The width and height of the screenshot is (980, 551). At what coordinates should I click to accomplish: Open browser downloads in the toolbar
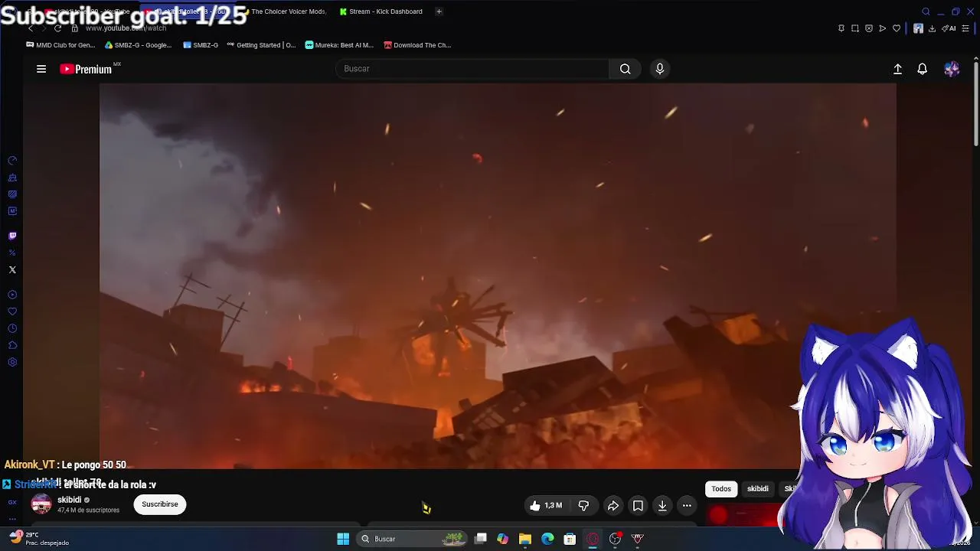[932, 28]
